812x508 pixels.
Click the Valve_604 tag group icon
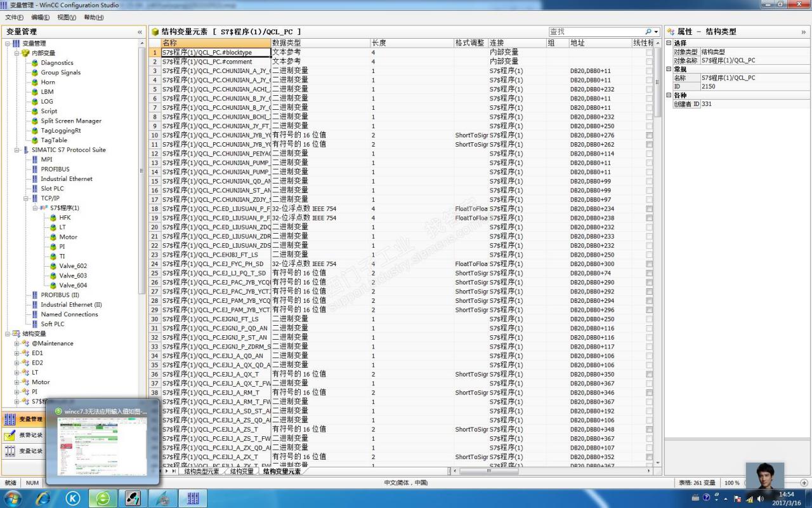click(x=53, y=285)
